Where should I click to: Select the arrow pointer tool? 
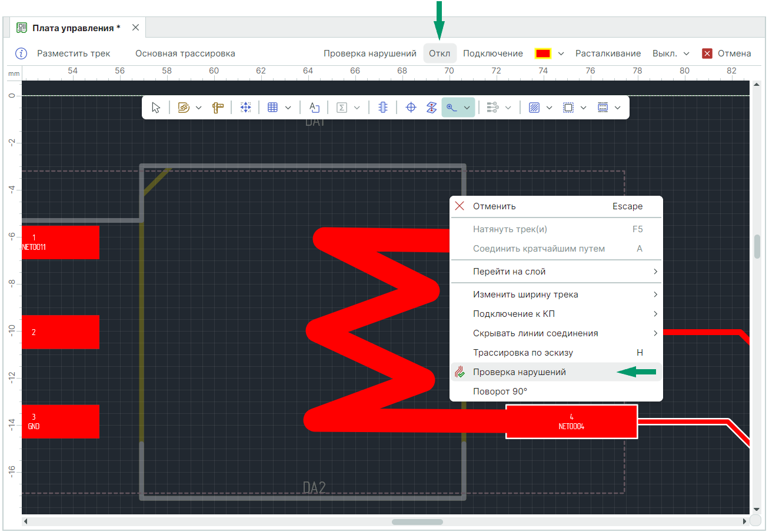click(x=156, y=108)
